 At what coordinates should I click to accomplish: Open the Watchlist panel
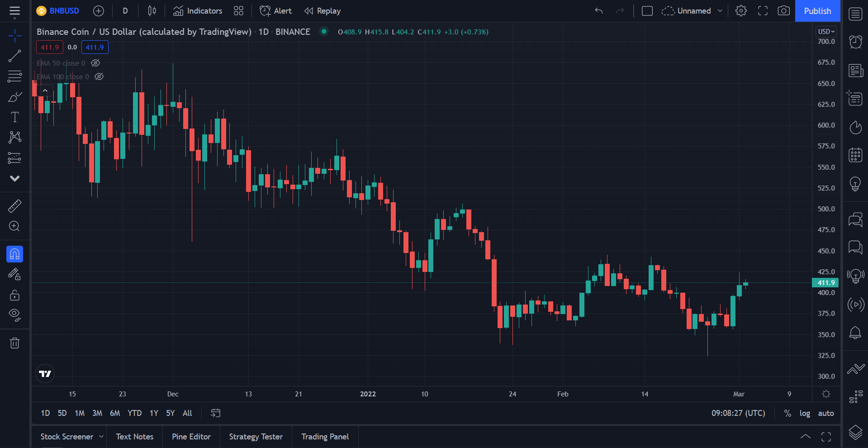click(855, 14)
